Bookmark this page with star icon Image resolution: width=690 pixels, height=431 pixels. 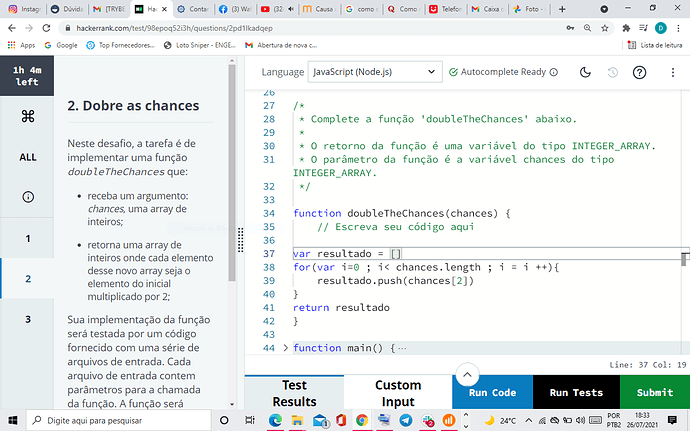tap(605, 28)
